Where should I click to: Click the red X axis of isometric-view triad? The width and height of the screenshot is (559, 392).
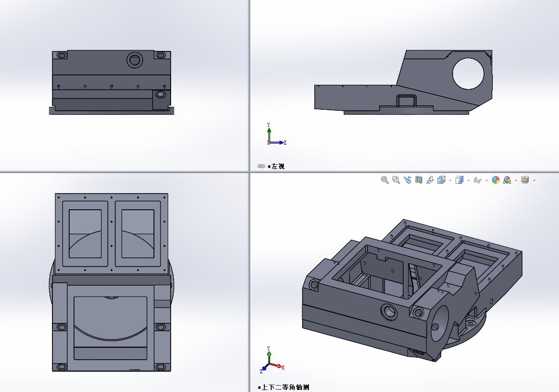[277, 366]
